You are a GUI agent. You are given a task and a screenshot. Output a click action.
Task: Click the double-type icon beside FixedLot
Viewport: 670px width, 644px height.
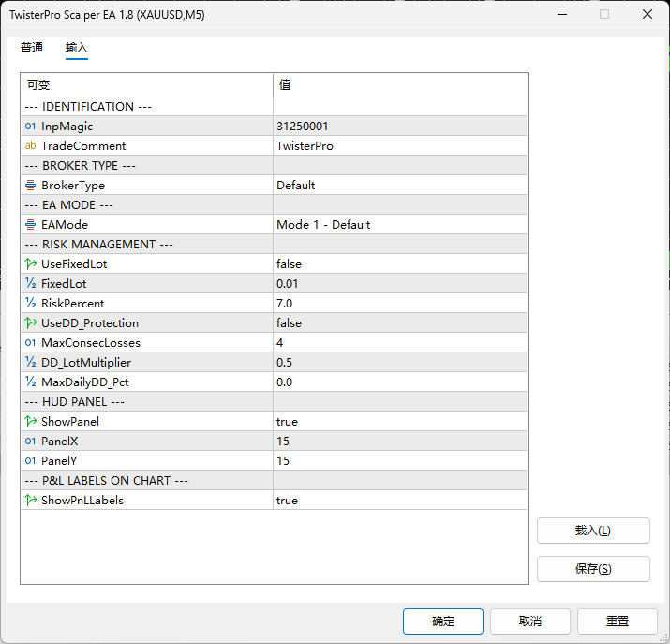tap(30, 283)
